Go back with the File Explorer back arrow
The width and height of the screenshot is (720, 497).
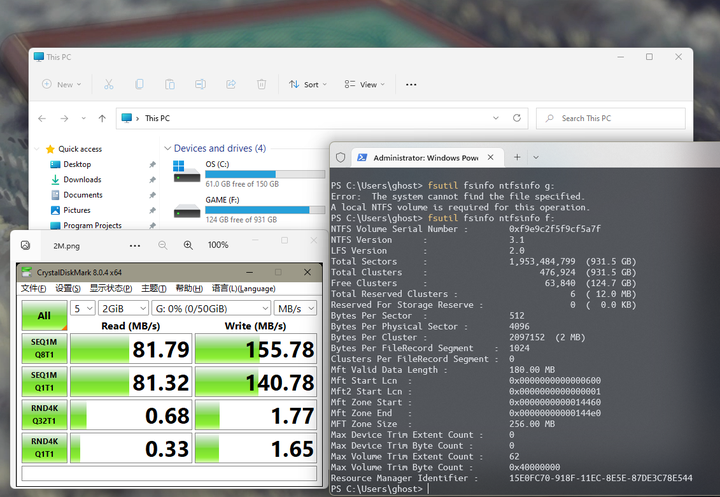click(42, 119)
